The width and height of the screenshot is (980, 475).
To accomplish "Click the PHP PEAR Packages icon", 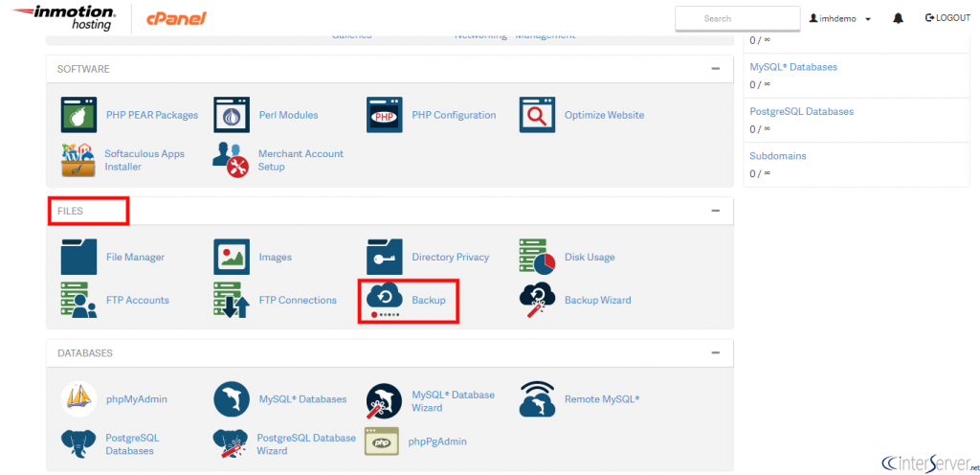I will pos(78,115).
